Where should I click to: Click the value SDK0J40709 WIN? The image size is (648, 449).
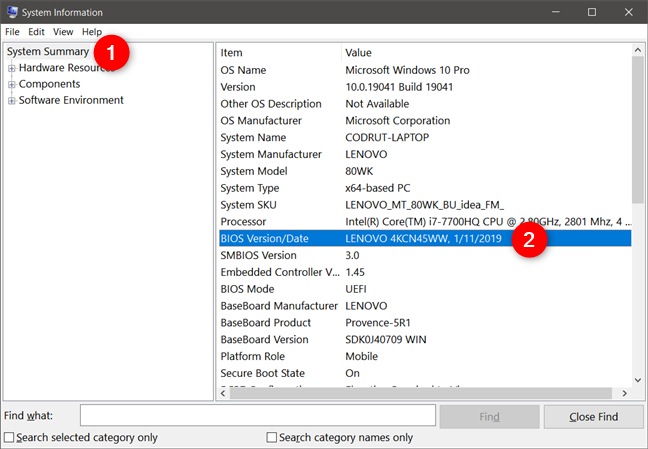click(x=386, y=339)
